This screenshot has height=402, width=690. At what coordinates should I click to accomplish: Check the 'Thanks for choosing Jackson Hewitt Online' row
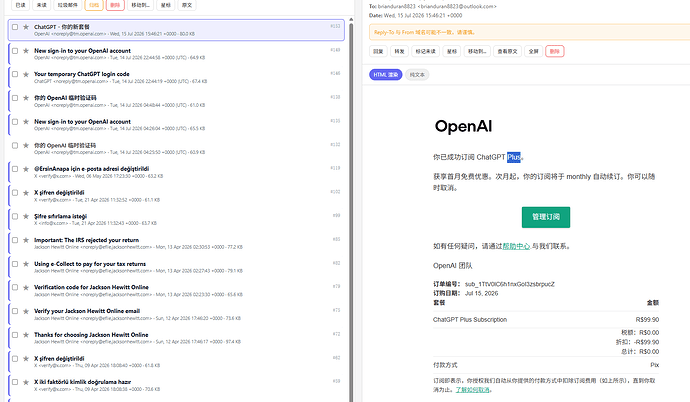click(15, 335)
